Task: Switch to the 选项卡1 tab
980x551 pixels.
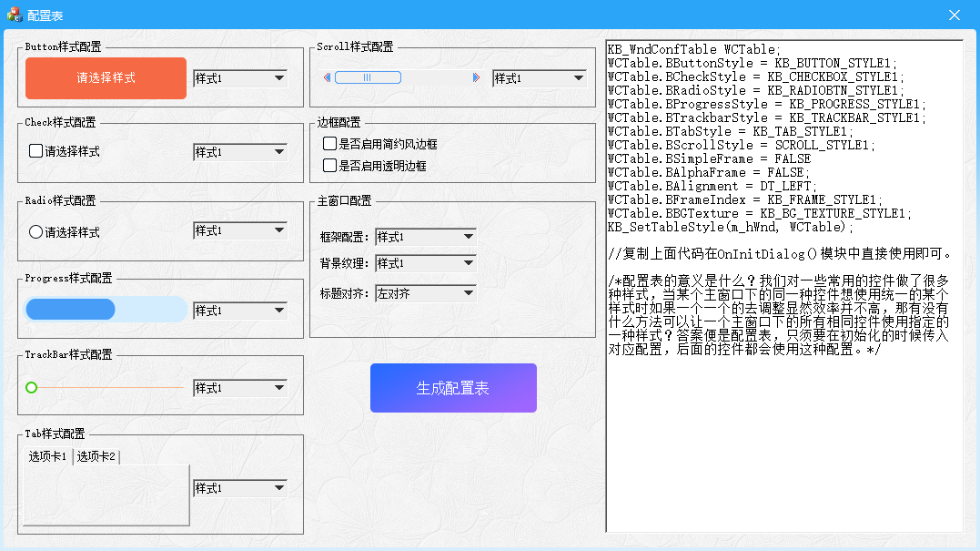Action: tap(47, 456)
